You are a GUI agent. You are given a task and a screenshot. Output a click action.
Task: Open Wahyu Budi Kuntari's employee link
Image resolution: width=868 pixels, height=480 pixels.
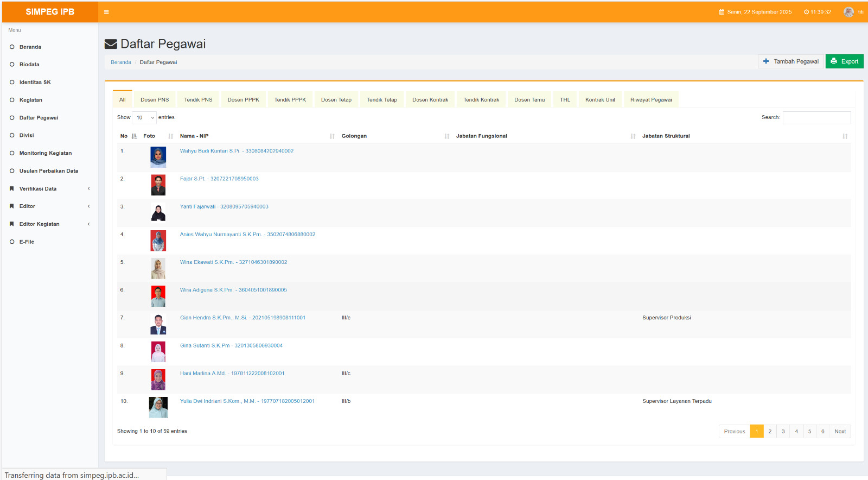pos(237,151)
